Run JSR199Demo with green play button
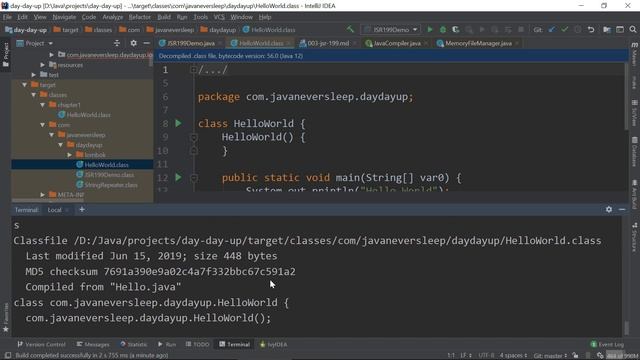The width and height of the screenshot is (640, 360). tap(430, 29)
